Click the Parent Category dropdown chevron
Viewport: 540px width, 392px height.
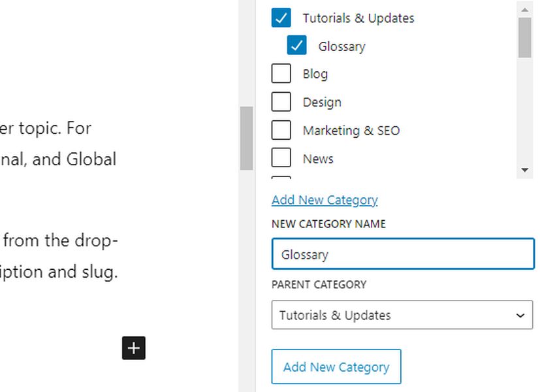click(520, 315)
